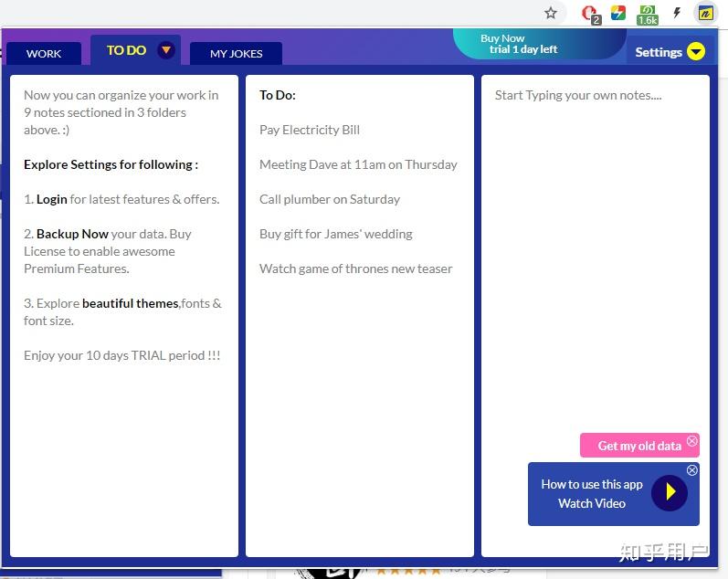The height and width of the screenshot is (579, 728).
Task: Play the Watch Video tutorial
Action: pos(669,492)
